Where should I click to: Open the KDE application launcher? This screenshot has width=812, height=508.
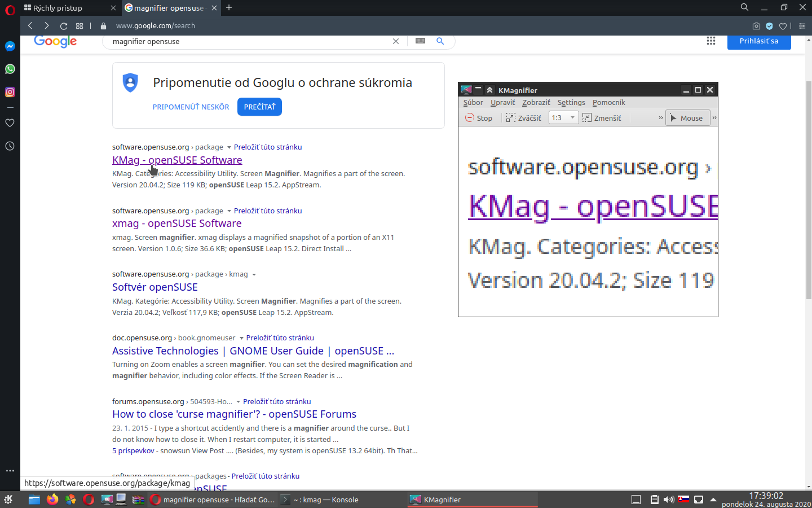coord(8,500)
